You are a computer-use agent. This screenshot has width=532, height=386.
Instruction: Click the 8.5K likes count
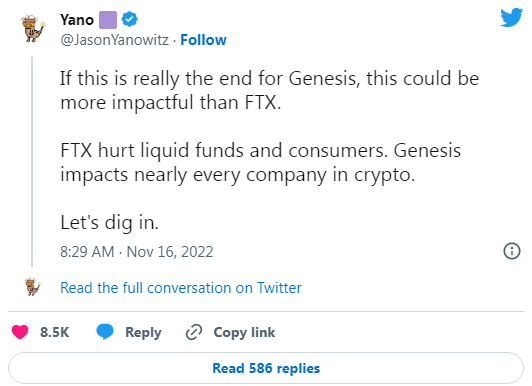tap(55, 332)
